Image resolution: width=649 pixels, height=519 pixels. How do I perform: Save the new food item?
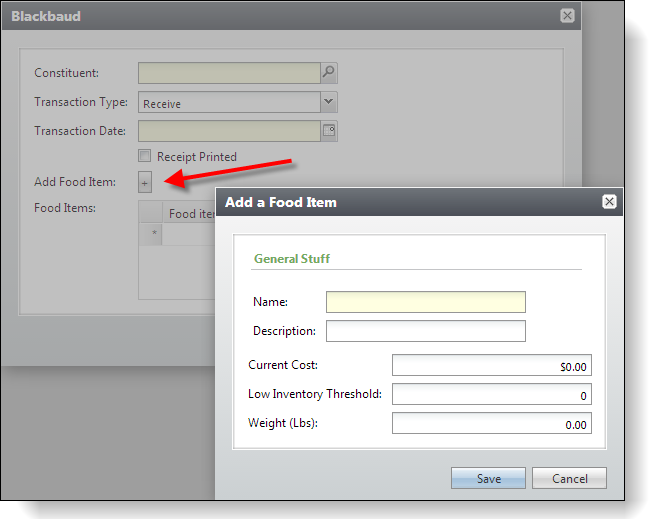pos(488,478)
